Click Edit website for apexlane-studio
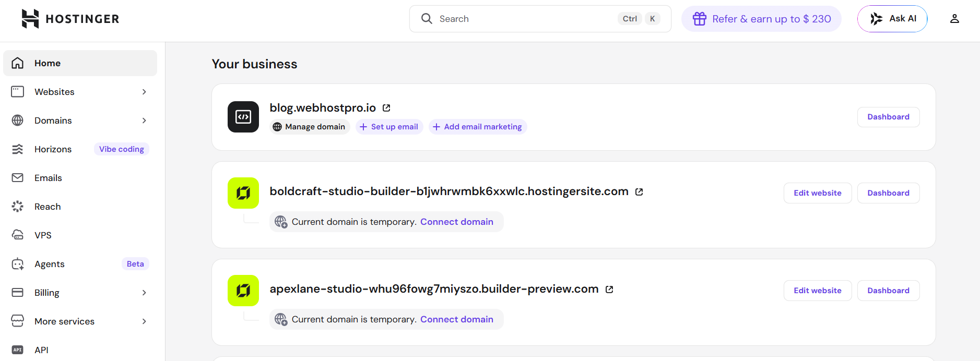Screen dimensions: 980x361 818,291
